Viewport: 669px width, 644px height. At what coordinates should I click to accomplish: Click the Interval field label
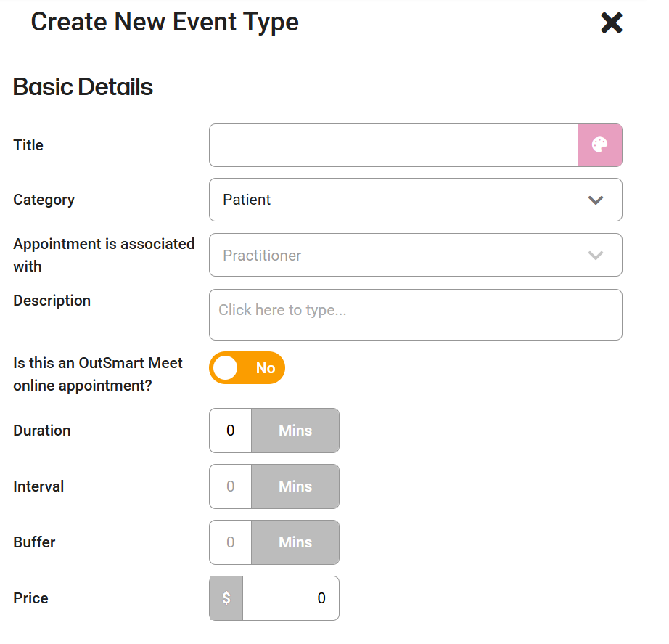[38, 486]
